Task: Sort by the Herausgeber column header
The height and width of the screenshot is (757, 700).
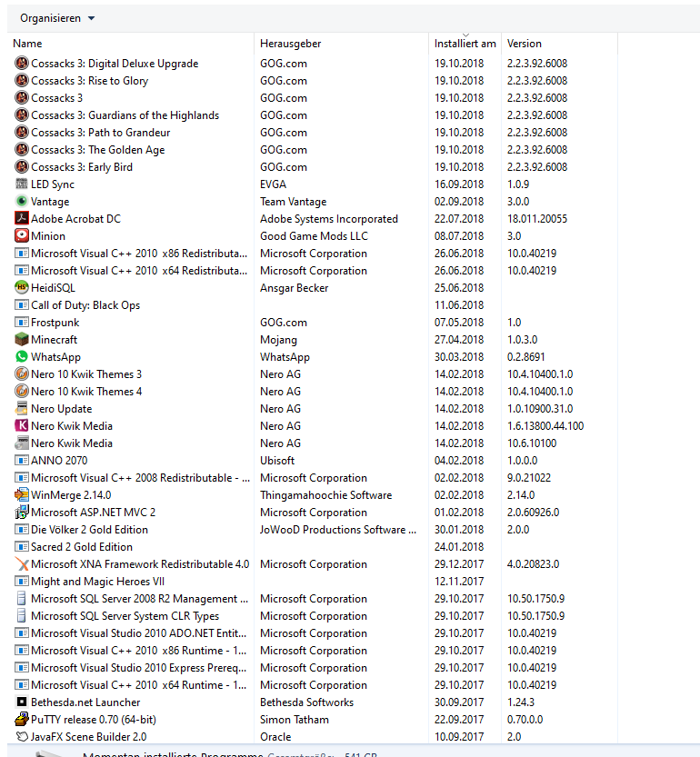Action: click(290, 44)
